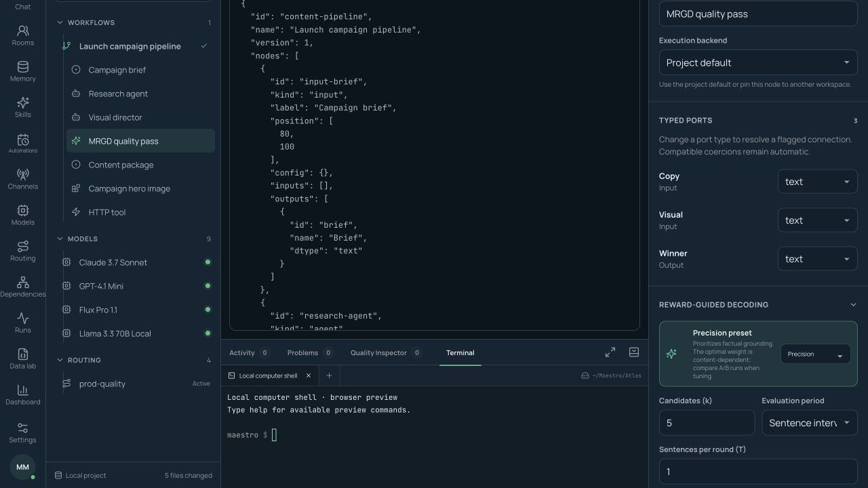This screenshot has height=488, width=868.
Task: Click the Active badge on prod-quality
Action: click(x=201, y=384)
